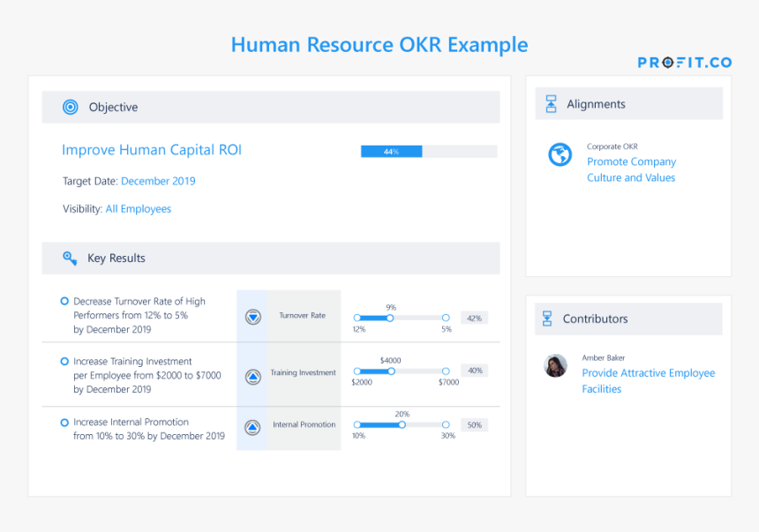Open the All Employees visibility selector
Image resolution: width=759 pixels, height=532 pixels.
click(138, 209)
